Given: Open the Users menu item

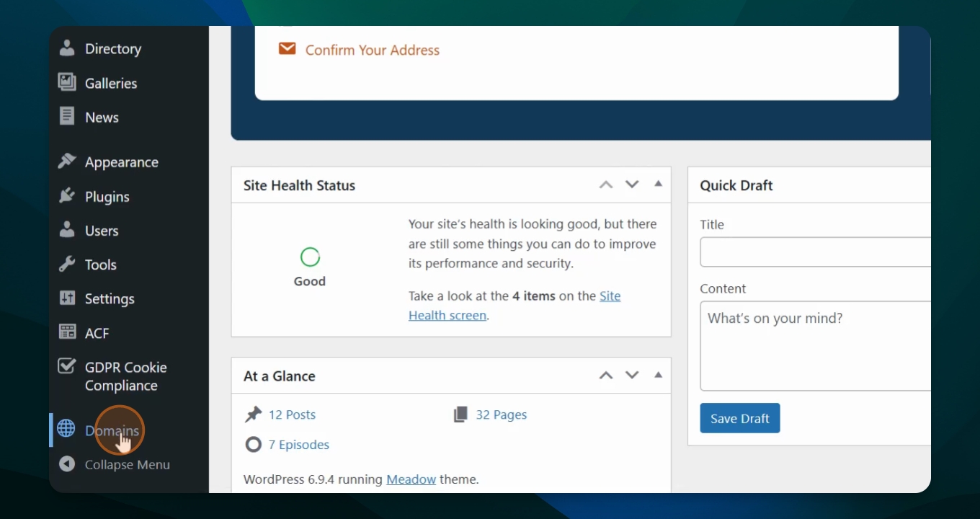Looking at the screenshot, I should click(x=102, y=231).
